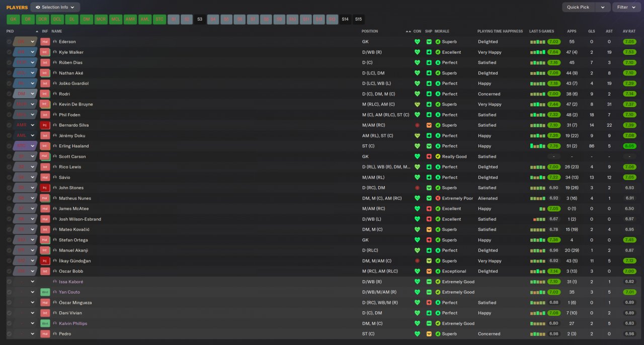This screenshot has width=644, height=345.
Task: Select the S15 substitute slot
Action: click(358, 20)
